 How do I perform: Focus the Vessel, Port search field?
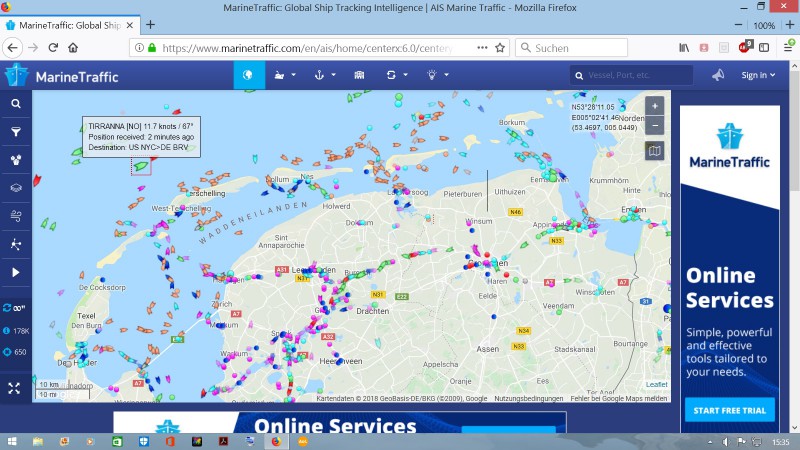(632, 75)
